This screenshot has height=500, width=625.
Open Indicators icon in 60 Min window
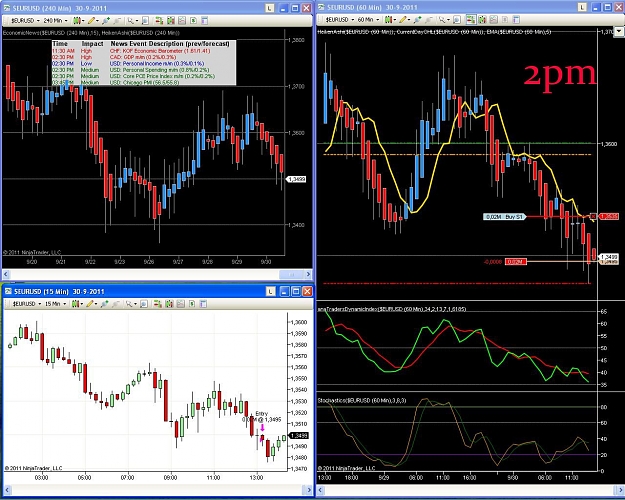[493, 20]
